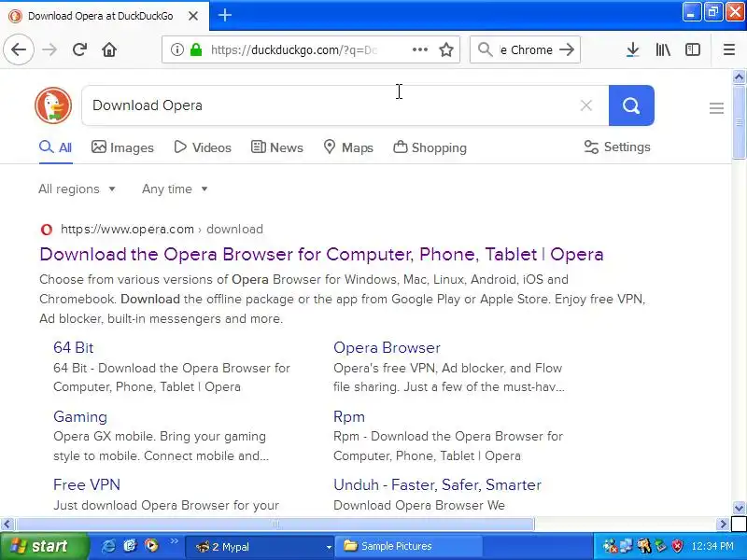Expand the Any time filter
The image size is (747, 560).
175,189
